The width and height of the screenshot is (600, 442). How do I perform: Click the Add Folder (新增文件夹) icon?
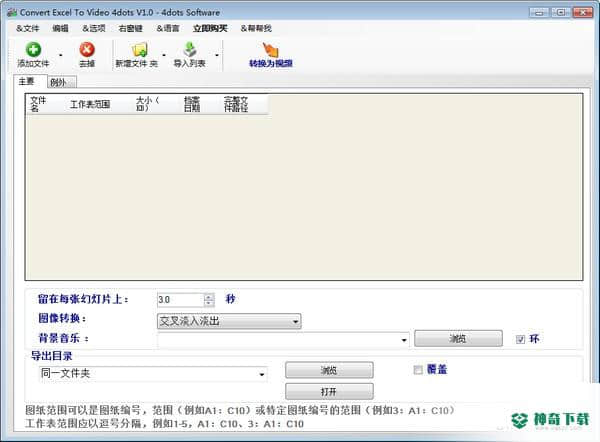(x=139, y=50)
